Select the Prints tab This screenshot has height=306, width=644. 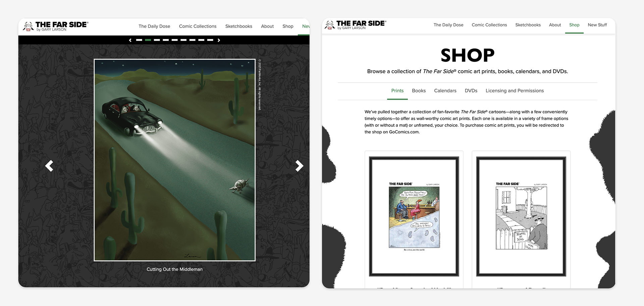(x=397, y=91)
